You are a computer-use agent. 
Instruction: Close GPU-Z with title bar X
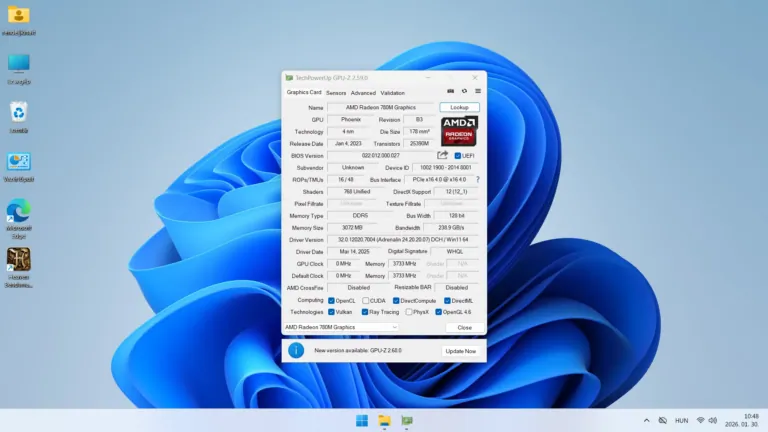(475, 77)
